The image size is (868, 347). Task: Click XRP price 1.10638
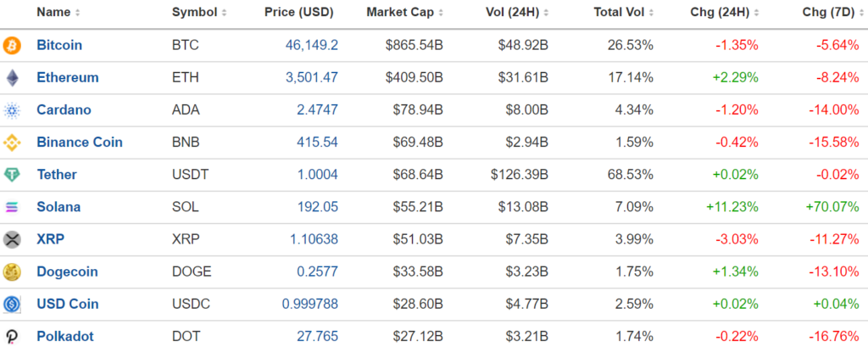(314, 239)
